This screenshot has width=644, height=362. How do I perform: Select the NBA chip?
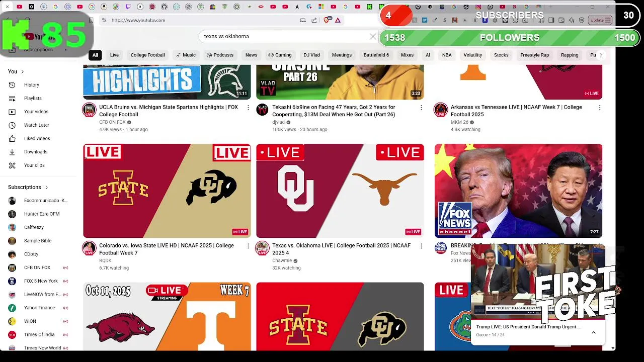click(447, 55)
